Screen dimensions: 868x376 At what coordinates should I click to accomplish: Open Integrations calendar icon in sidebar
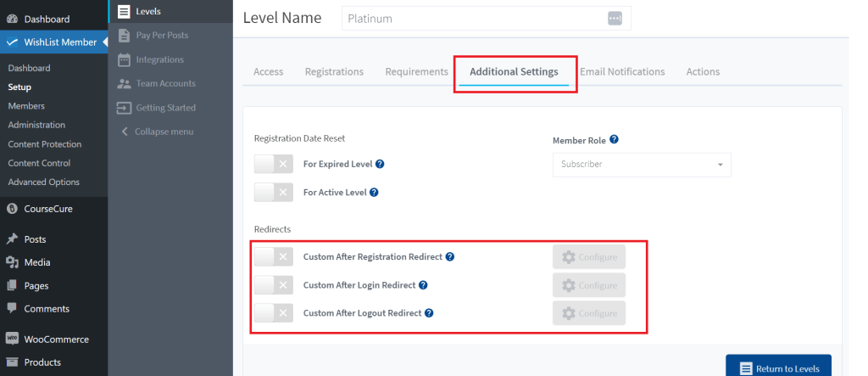click(x=124, y=60)
